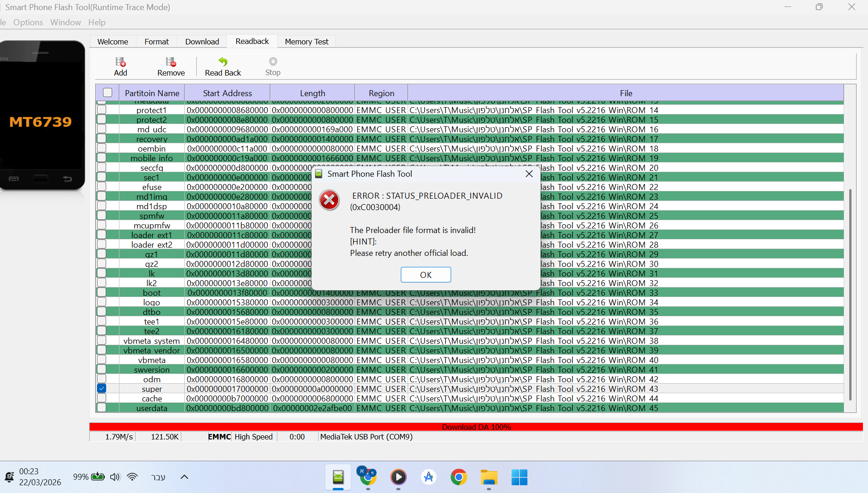Open File Explorer from the taskbar

tap(489, 477)
